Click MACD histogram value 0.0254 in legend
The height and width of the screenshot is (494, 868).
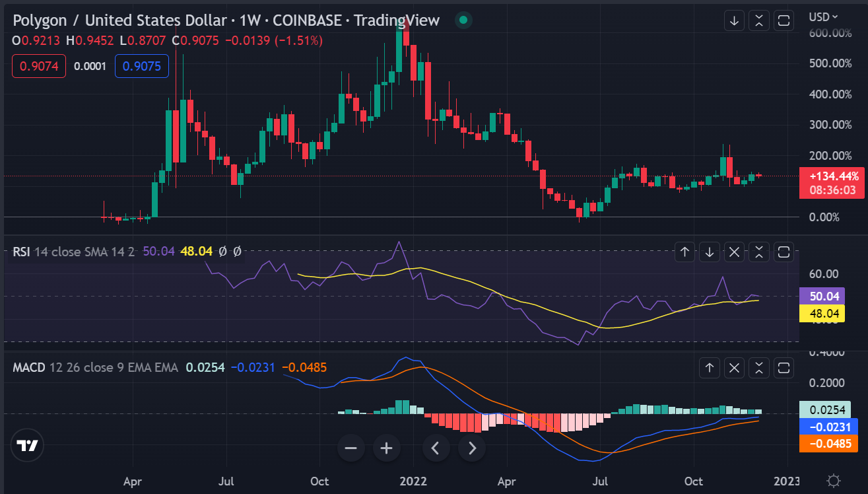pyautogui.click(x=205, y=368)
